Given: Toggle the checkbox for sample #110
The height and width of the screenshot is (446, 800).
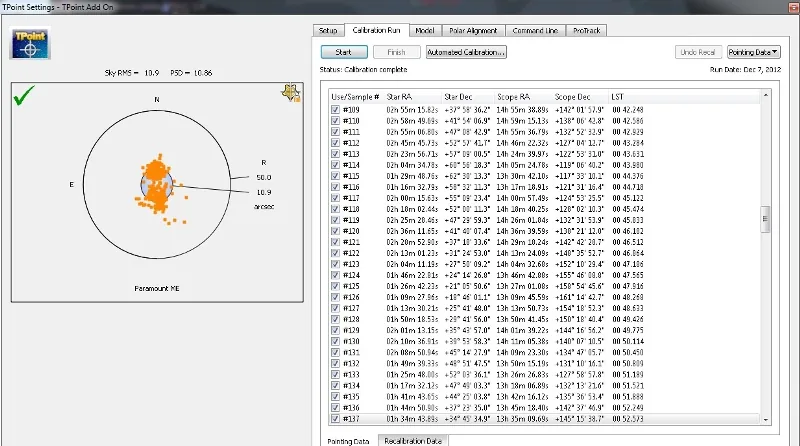Looking at the screenshot, I should click(335, 121).
